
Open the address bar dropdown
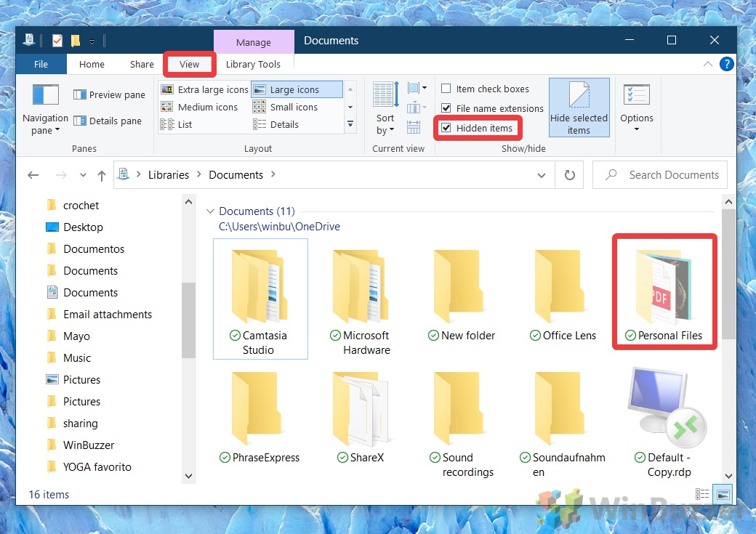click(541, 174)
